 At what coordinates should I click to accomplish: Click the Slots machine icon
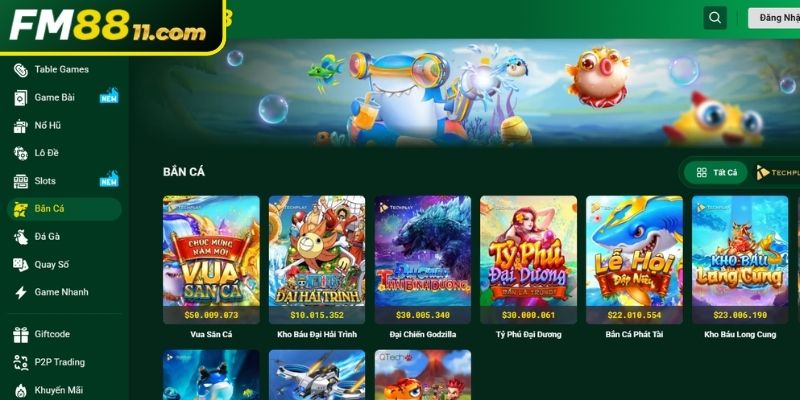tap(20, 181)
